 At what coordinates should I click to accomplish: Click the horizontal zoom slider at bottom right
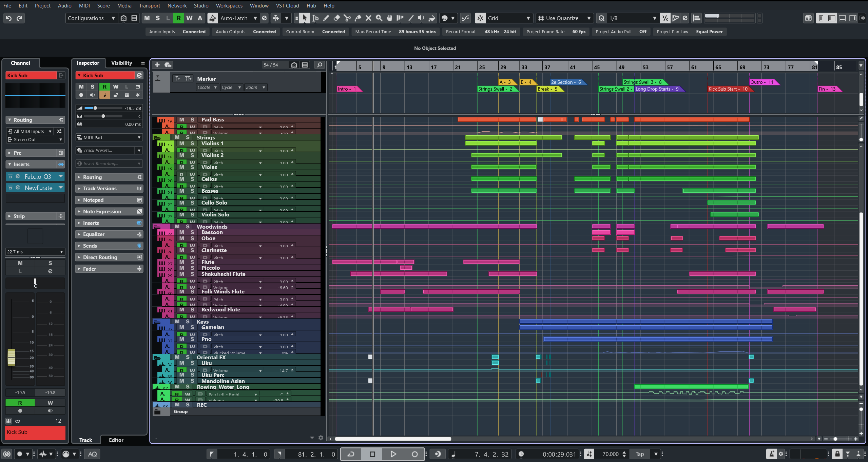[835, 439]
